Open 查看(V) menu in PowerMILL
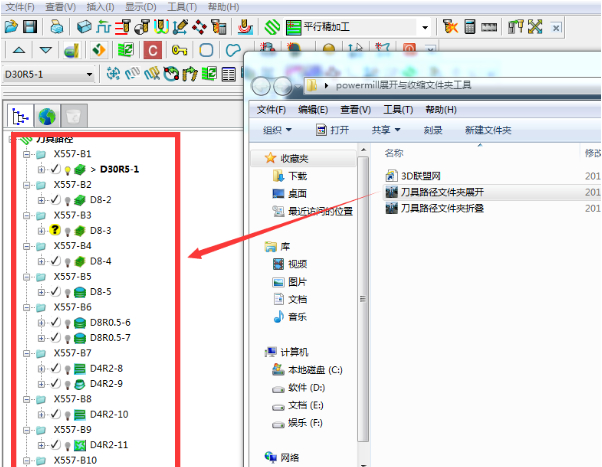Image resolution: width=602 pixels, height=467 pixels. point(60,7)
